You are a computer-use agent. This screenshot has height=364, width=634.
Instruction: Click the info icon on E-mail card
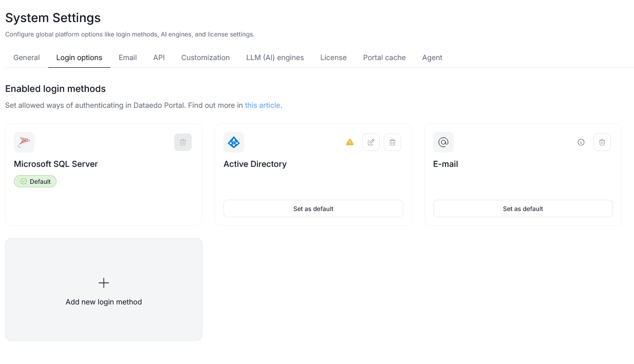(x=581, y=142)
